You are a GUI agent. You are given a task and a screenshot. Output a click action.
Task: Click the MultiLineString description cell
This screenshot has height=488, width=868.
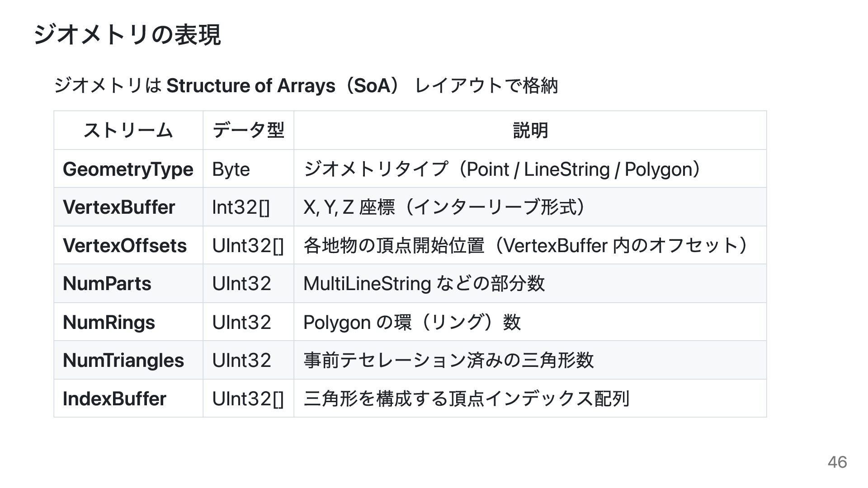(x=424, y=284)
